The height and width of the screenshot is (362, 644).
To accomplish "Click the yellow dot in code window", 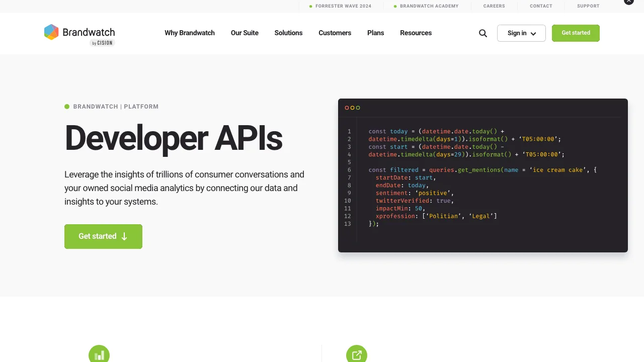I will [352, 108].
